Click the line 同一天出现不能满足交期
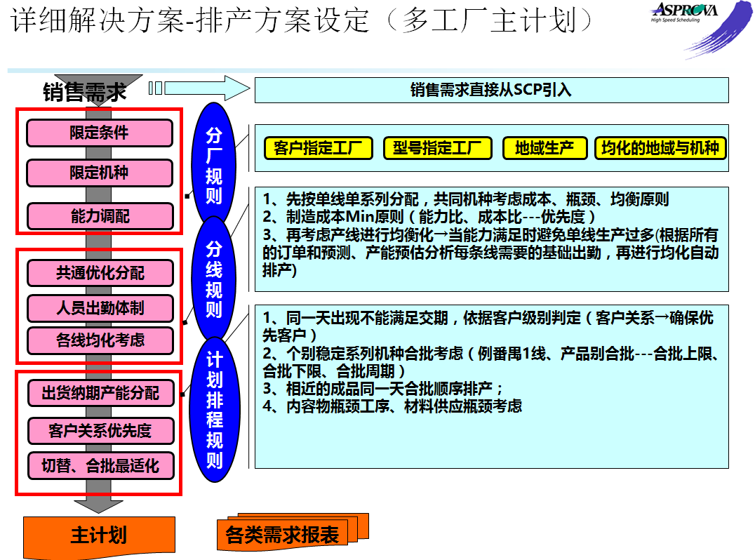This screenshot has width=755, height=560. [x=488, y=326]
